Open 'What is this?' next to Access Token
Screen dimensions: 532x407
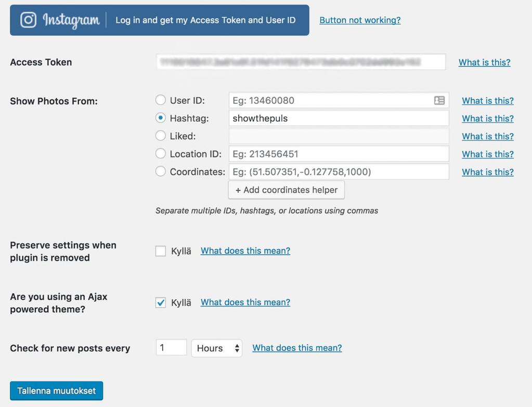pyautogui.click(x=485, y=62)
